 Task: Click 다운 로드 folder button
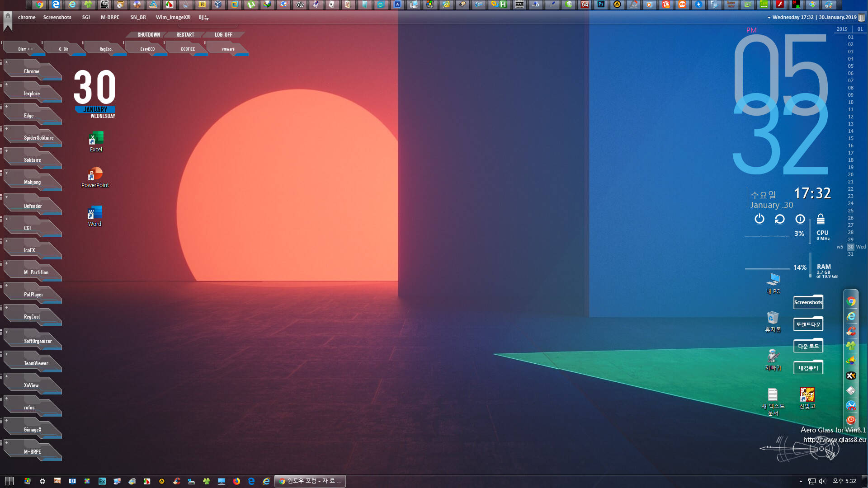coord(808,346)
